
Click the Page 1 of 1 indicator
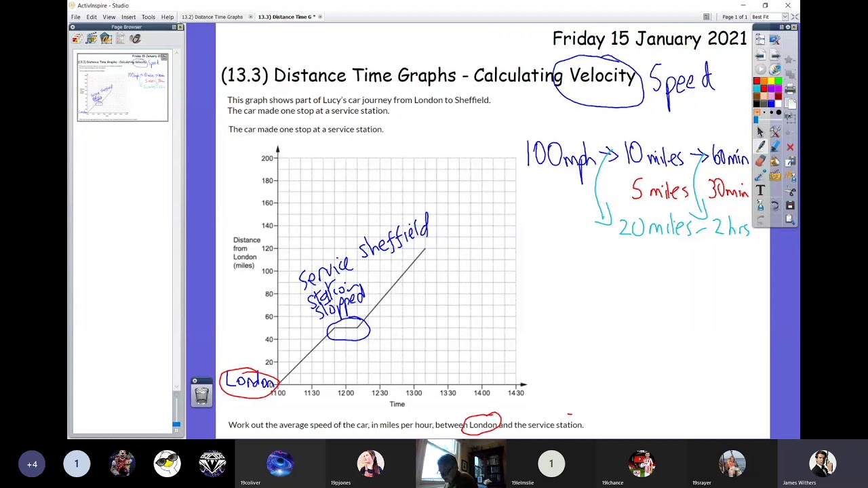(734, 17)
